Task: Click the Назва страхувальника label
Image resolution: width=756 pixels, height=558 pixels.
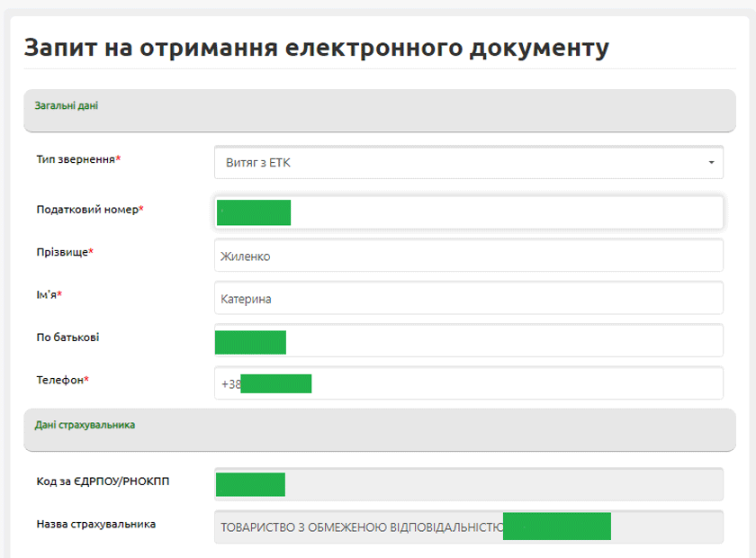Action: pos(95,524)
